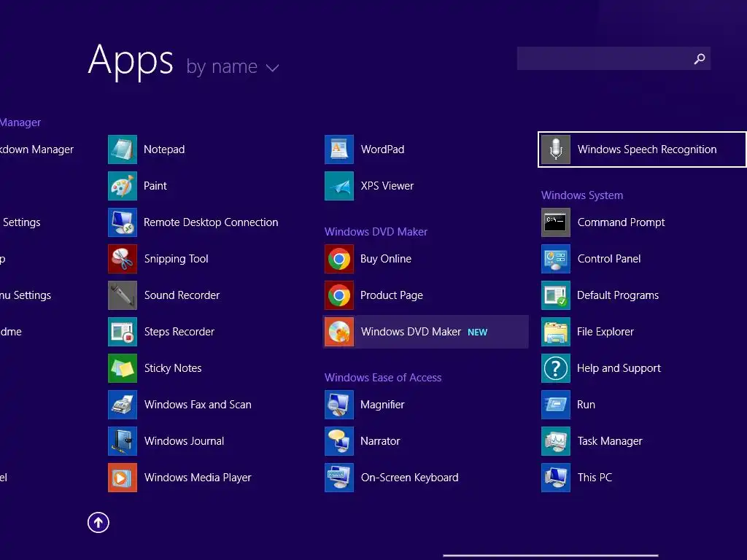
Task: Open Remote Desktop Connection icon
Action: click(123, 222)
